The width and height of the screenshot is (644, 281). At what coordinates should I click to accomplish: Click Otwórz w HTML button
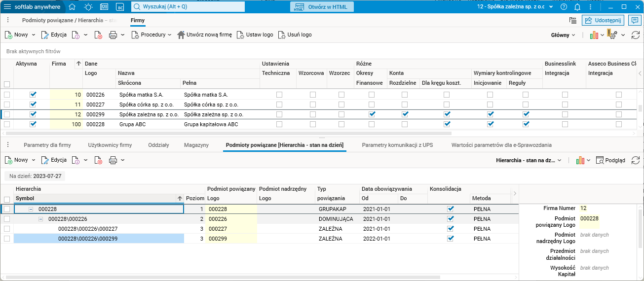tap(321, 7)
